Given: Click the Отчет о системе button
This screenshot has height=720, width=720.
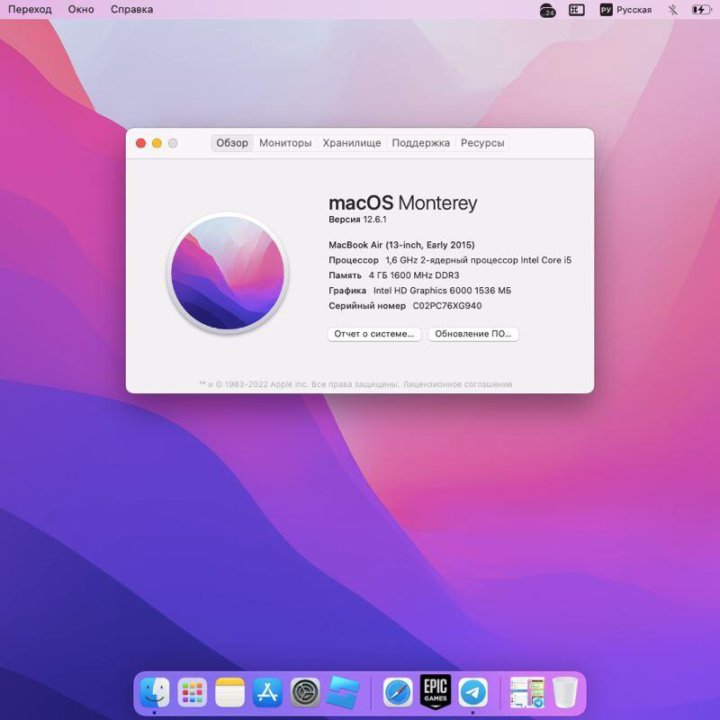Looking at the screenshot, I should (x=374, y=334).
